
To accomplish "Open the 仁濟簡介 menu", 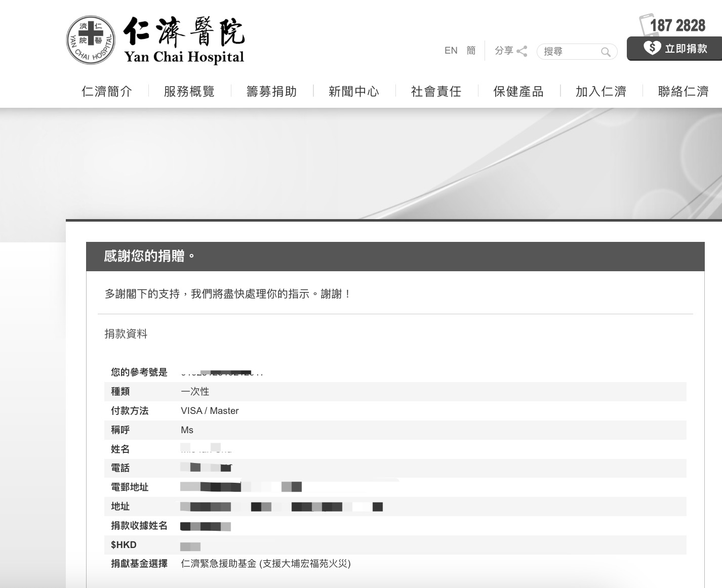I will pyautogui.click(x=107, y=92).
